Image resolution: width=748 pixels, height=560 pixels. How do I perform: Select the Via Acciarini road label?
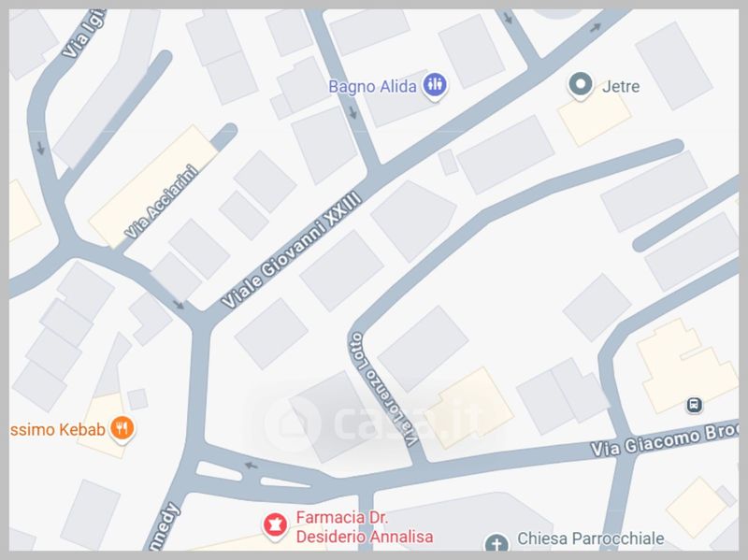161,201
